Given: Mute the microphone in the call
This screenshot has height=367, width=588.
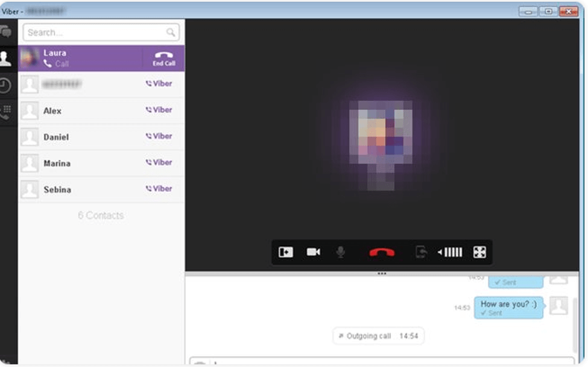Looking at the screenshot, I should (341, 252).
